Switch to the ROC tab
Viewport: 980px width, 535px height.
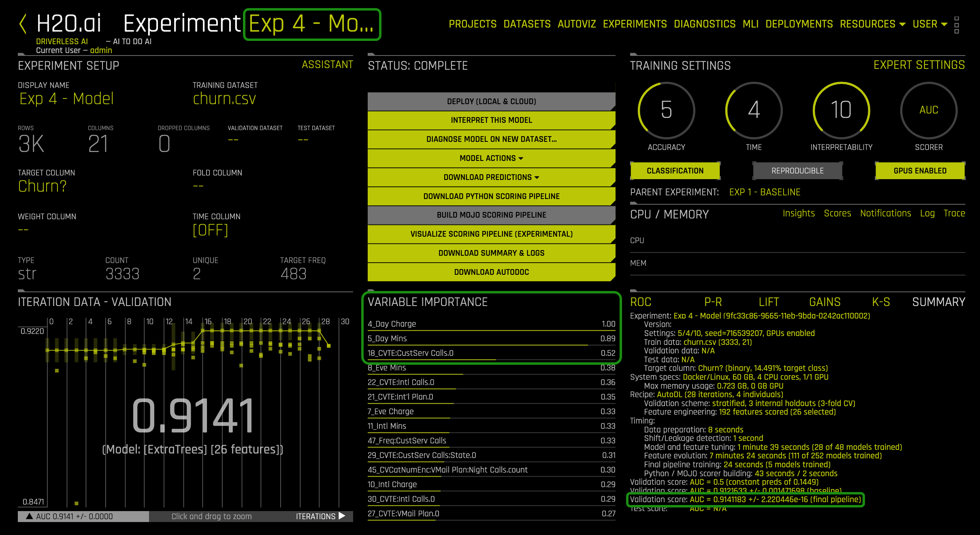click(641, 302)
